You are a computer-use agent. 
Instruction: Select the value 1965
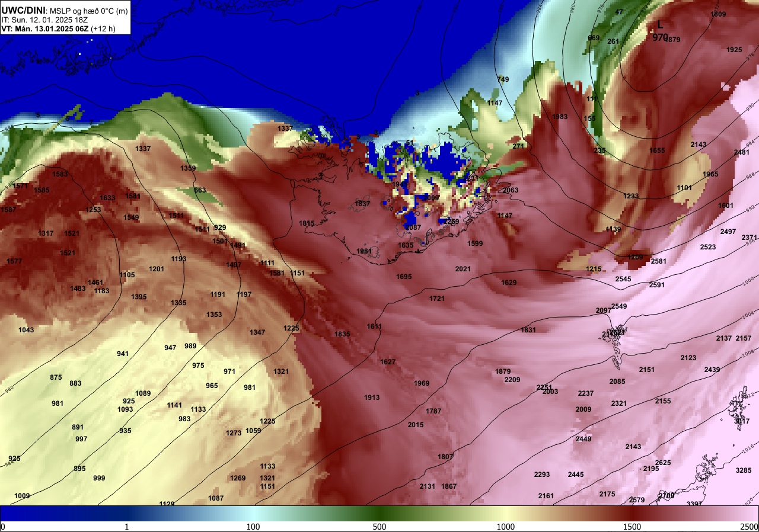(710, 174)
